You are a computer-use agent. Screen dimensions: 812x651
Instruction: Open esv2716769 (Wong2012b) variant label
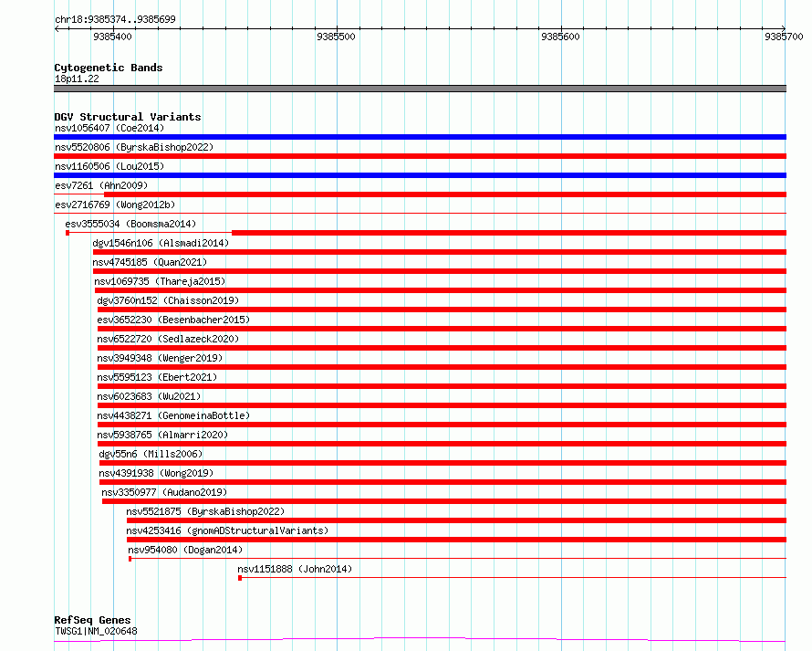point(115,205)
